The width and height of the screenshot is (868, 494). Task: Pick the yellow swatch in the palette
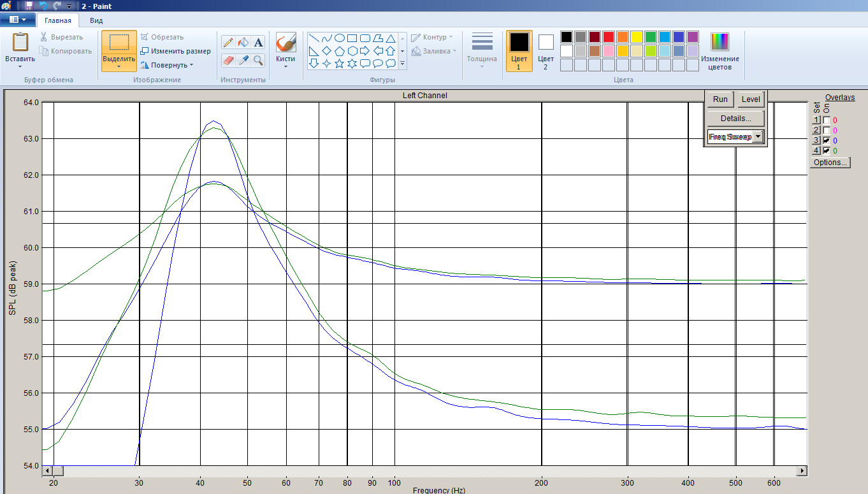pos(637,37)
